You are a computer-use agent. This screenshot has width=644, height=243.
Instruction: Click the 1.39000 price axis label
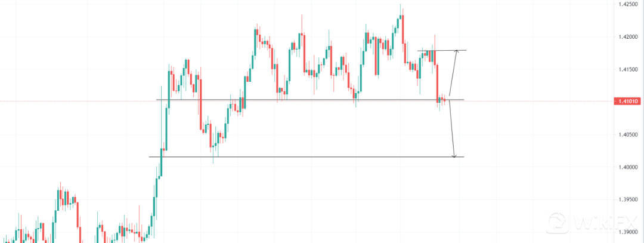(628, 232)
